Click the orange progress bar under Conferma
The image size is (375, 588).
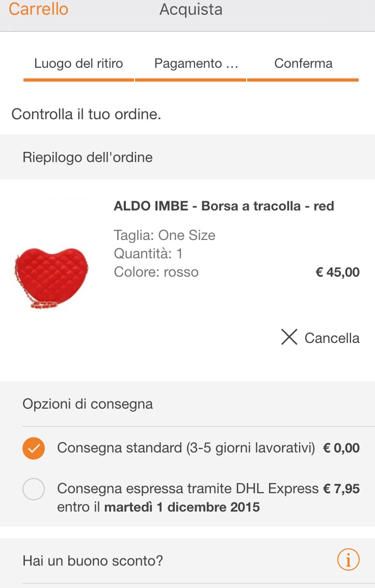tap(303, 79)
